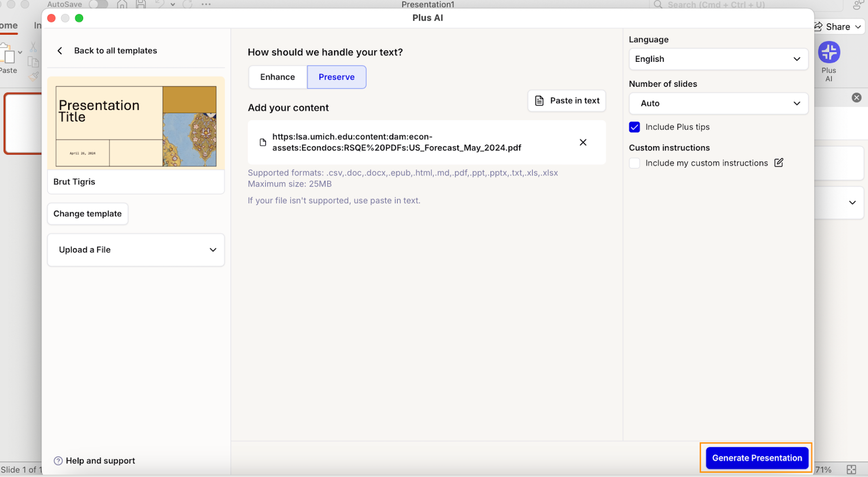Image resolution: width=868 pixels, height=477 pixels.
Task: Expand the right pane chevron dropdown
Action: click(x=852, y=203)
